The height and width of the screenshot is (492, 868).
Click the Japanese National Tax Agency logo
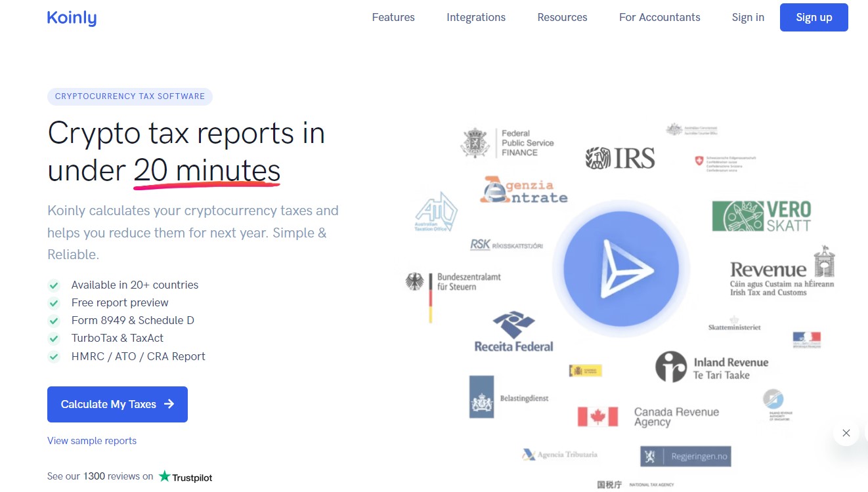(x=635, y=485)
